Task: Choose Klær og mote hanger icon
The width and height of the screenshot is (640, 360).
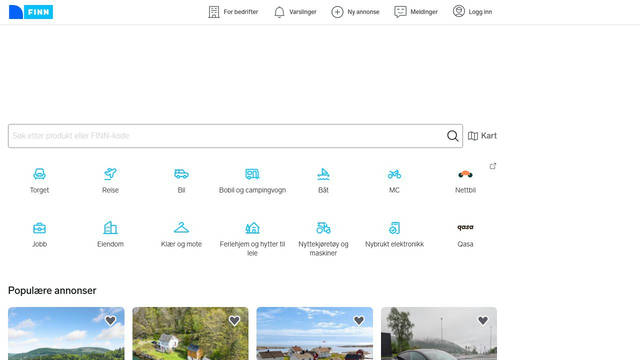Action: click(x=181, y=228)
